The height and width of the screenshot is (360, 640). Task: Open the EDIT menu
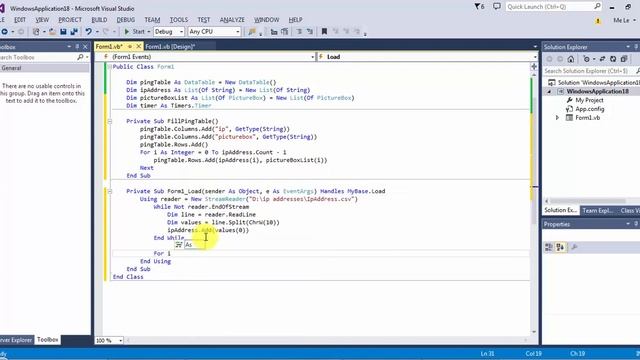(x=20, y=20)
